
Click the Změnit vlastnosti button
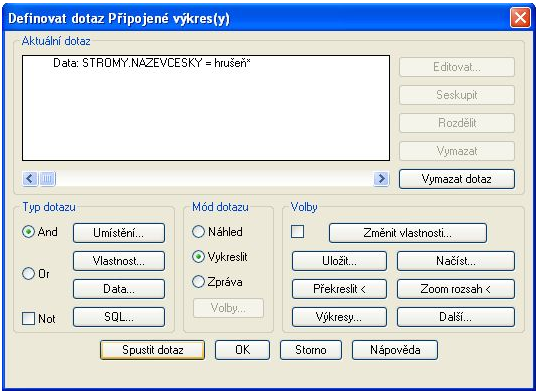408,233
